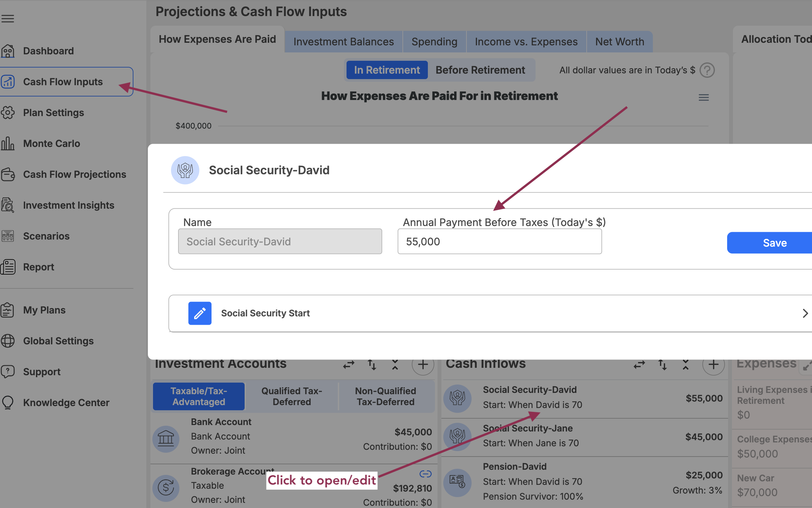Open Cash Flow Projections from the sidebar
This screenshot has height=508, width=812.
click(x=75, y=174)
